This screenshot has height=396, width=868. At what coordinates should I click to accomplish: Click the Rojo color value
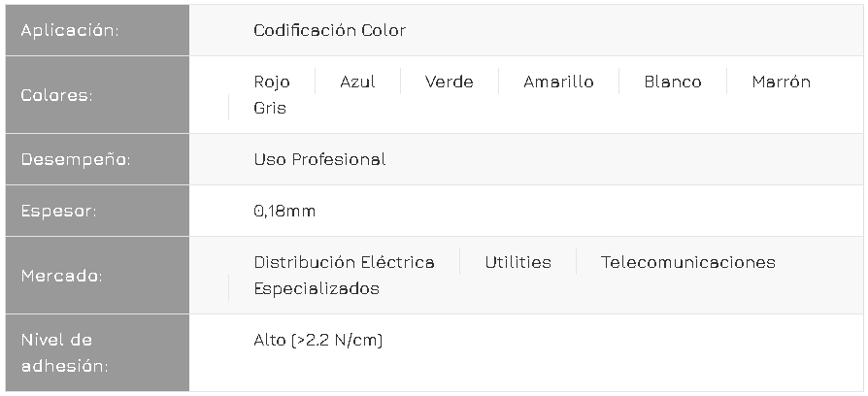[x=271, y=82]
